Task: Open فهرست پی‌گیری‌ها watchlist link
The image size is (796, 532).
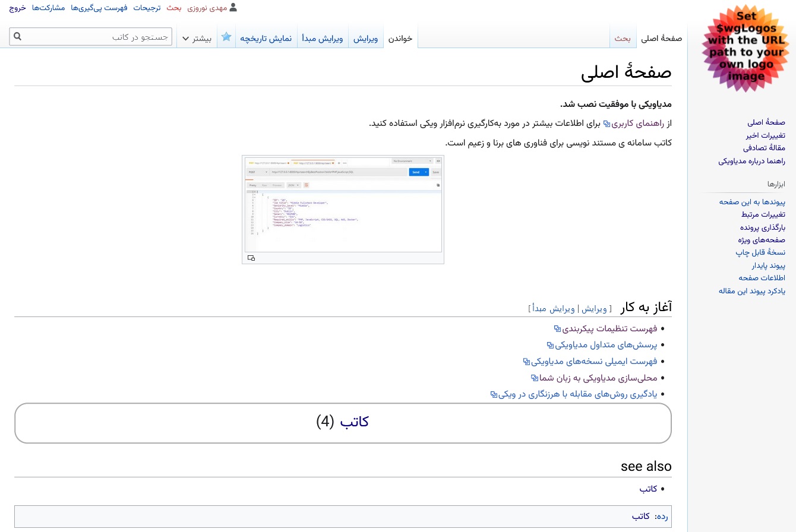Action: point(99,8)
